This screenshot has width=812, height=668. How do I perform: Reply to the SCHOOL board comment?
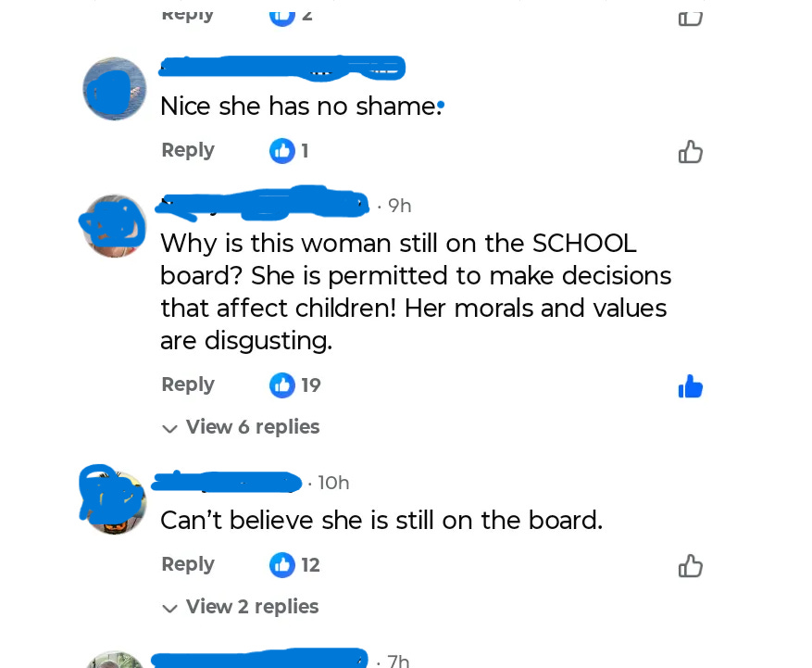point(188,384)
